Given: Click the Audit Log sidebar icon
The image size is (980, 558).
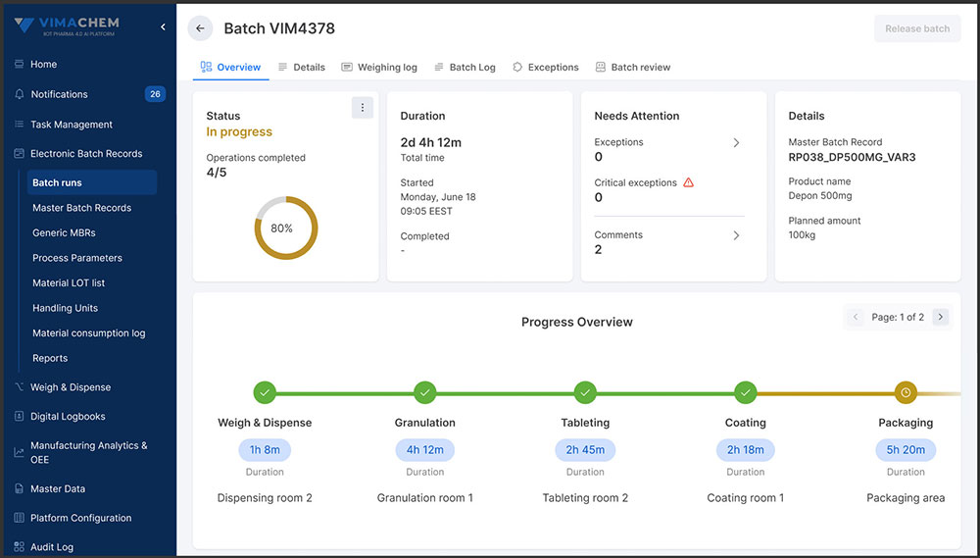Looking at the screenshot, I should [x=20, y=547].
